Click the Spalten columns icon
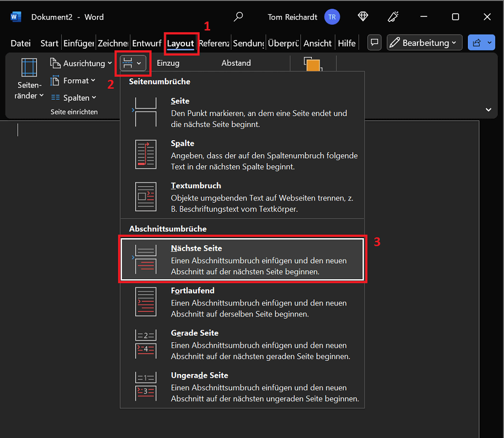Viewport: 504px width, 438px height. point(55,97)
